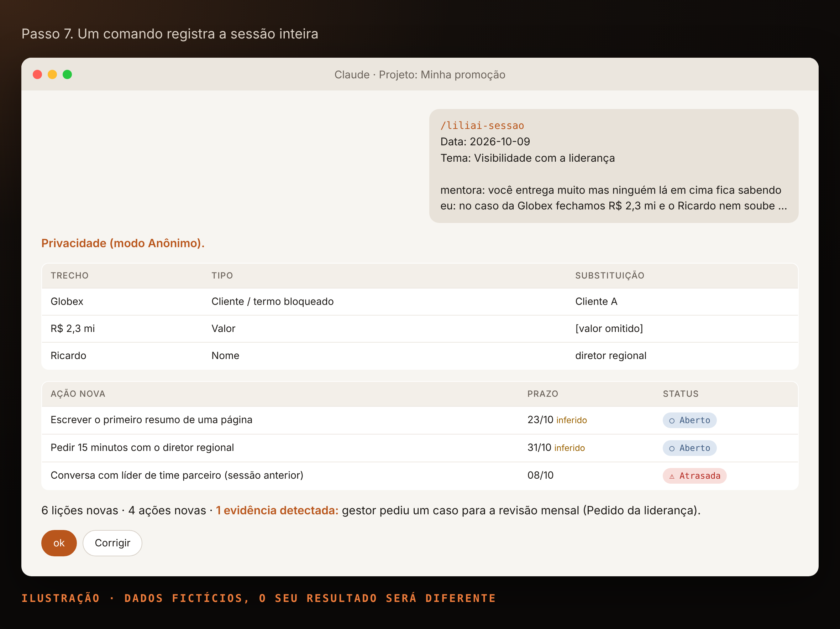Click 'Pedir 15 minutos com o diretor regional'
Image resolution: width=840 pixels, height=629 pixels.
pyautogui.click(x=142, y=447)
